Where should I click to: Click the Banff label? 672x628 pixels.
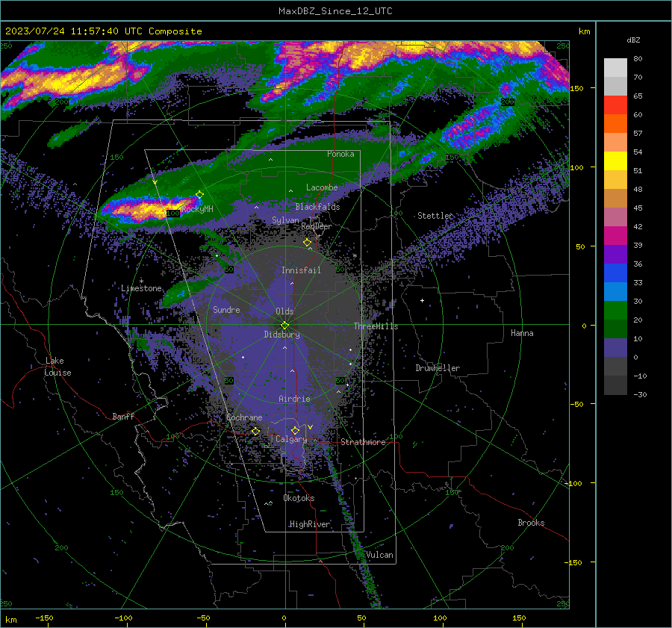(123, 416)
